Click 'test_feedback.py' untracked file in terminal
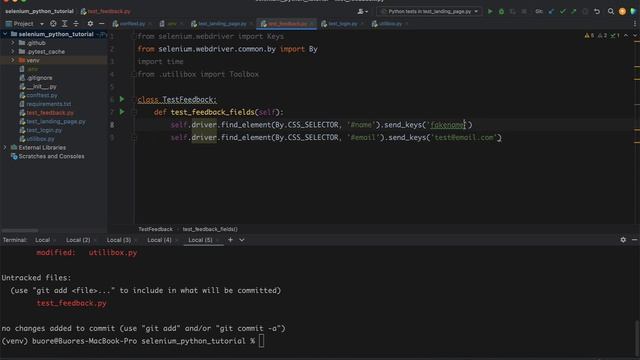 [71, 303]
